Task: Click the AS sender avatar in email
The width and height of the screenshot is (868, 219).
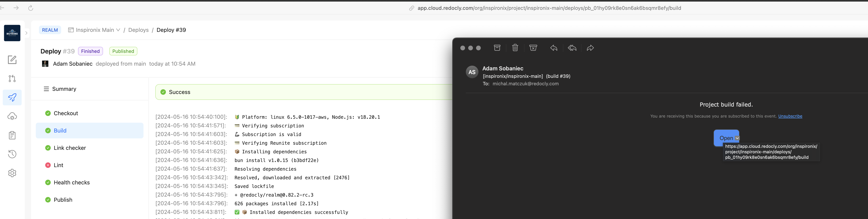Action: [472, 72]
